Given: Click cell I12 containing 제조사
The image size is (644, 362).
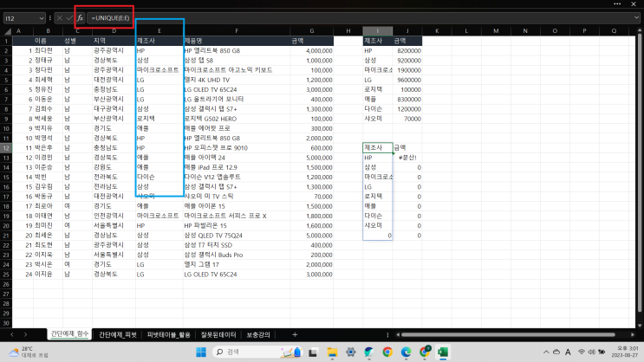Looking at the screenshot, I should (377, 148).
